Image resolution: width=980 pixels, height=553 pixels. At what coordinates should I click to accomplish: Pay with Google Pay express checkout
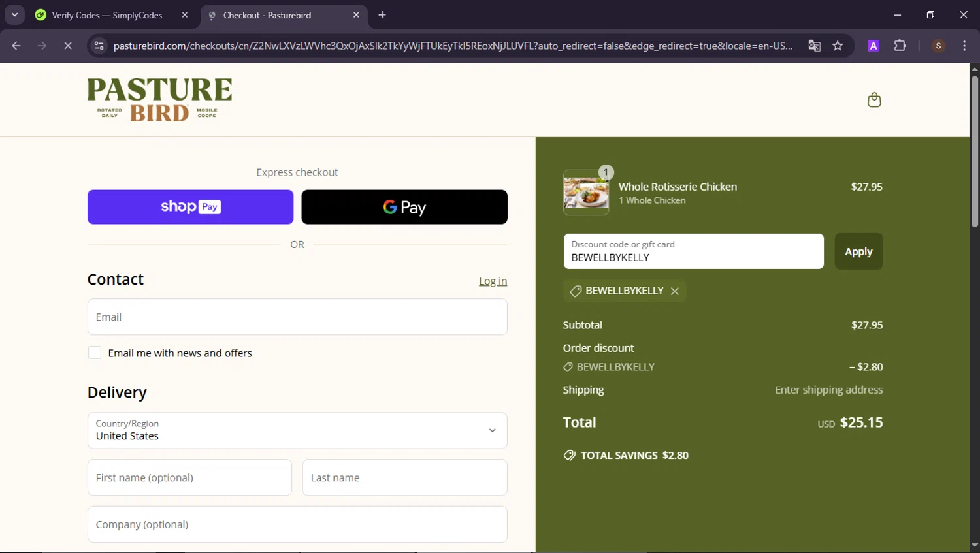(x=404, y=207)
